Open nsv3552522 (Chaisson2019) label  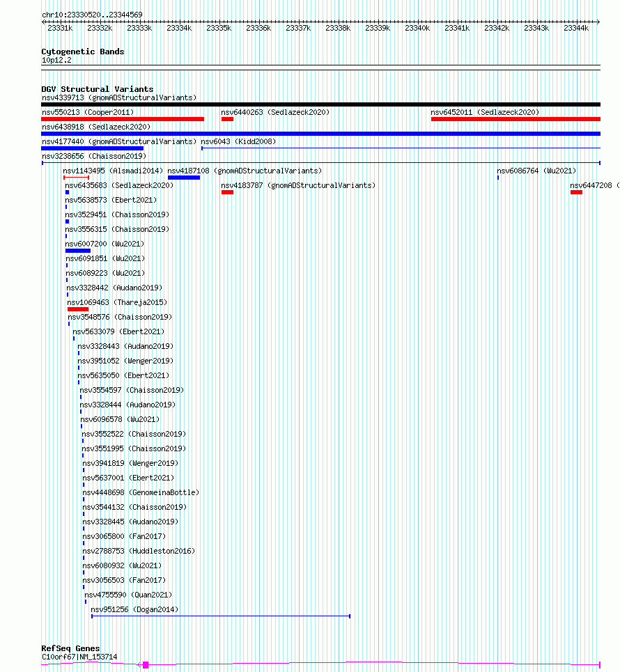[134, 434]
